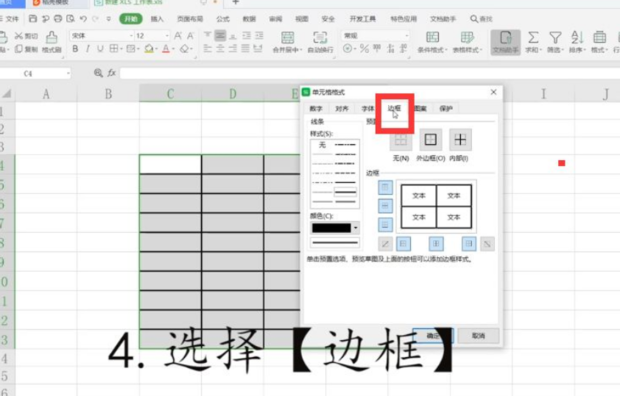Image resolution: width=620 pixels, height=396 pixels.
Task: Expand the fill color dropdown arrow
Action: click(x=157, y=49)
